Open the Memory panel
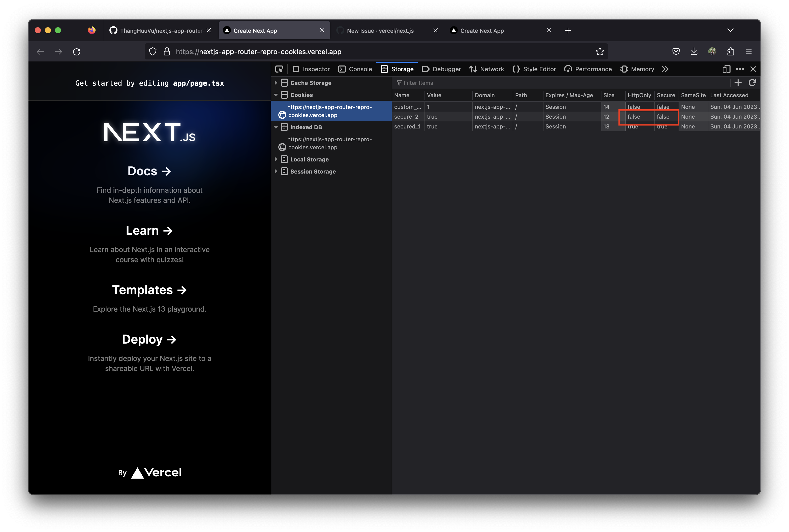This screenshot has height=532, width=789. pos(637,69)
